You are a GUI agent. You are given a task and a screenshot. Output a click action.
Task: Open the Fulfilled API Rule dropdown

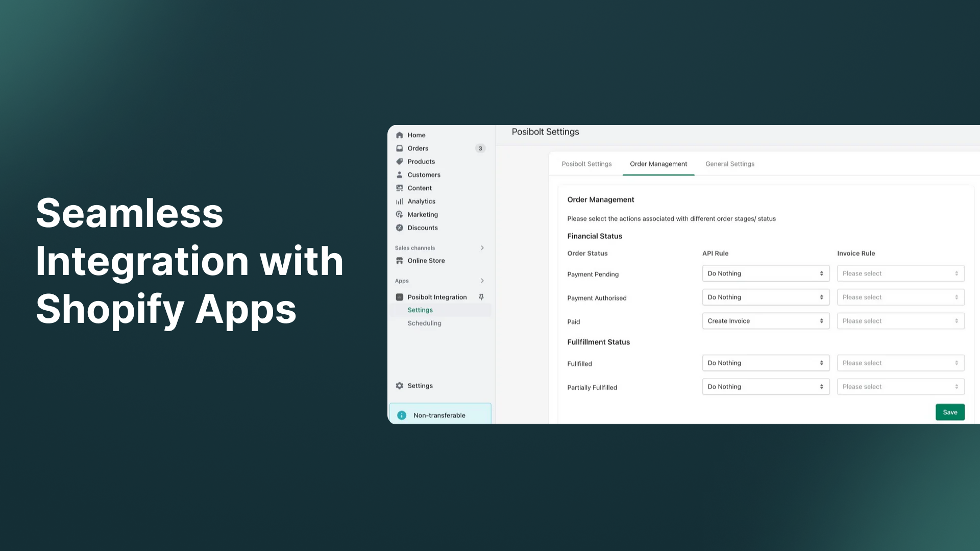766,363
